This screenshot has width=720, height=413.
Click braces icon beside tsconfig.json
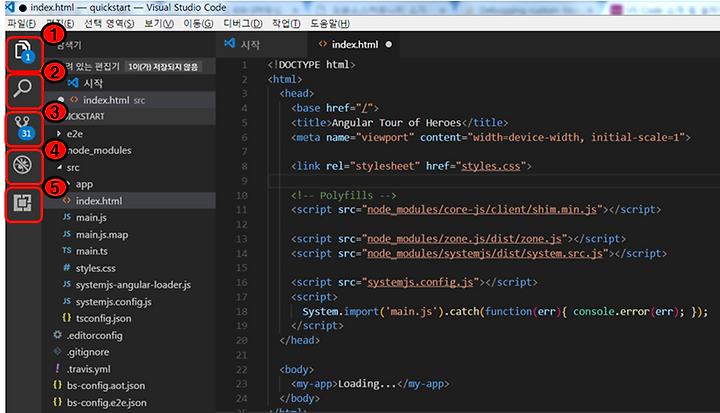click(x=67, y=317)
